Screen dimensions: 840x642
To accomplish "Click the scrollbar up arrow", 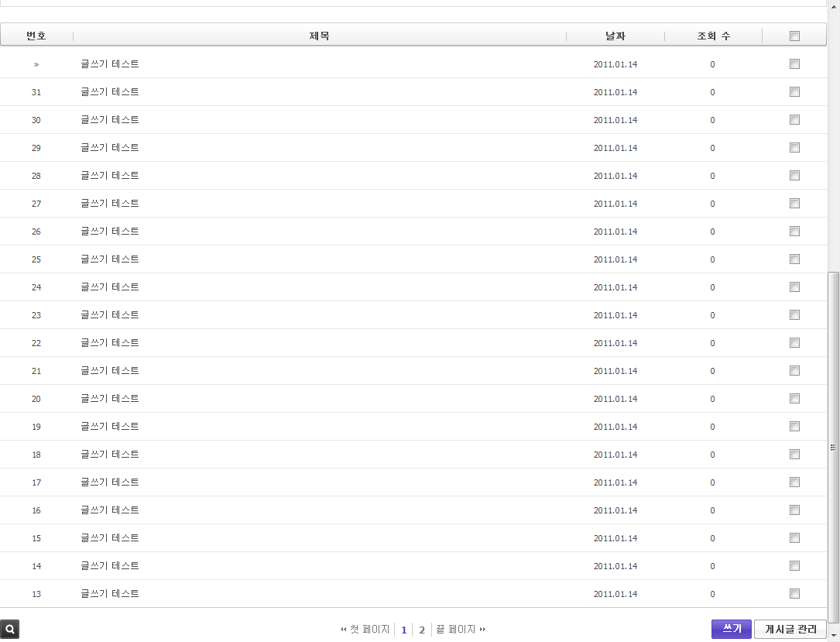I will pyautogui.click(x=834, y=5).
